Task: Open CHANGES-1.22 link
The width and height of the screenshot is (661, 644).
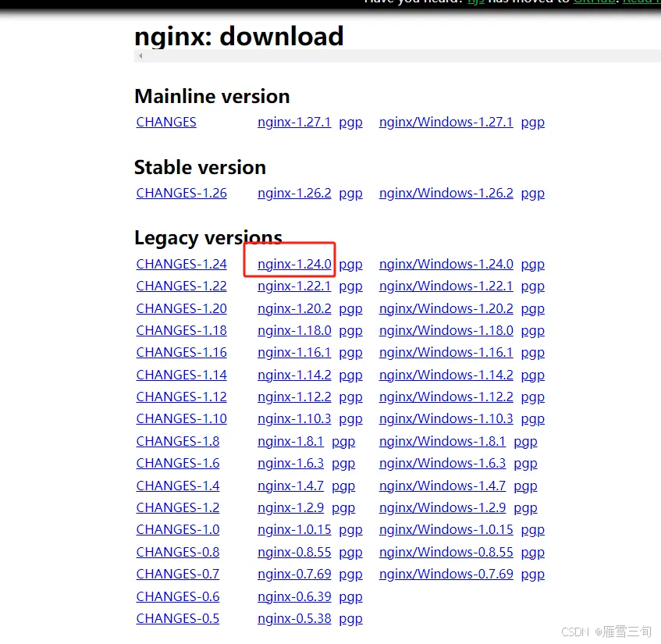Action: [x=181, y=286]
